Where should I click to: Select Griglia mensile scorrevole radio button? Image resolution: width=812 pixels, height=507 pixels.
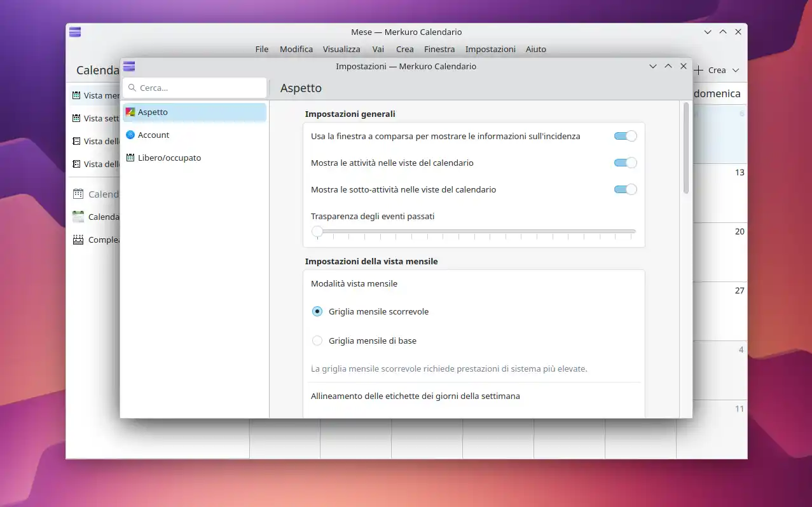tap(317, 311)
